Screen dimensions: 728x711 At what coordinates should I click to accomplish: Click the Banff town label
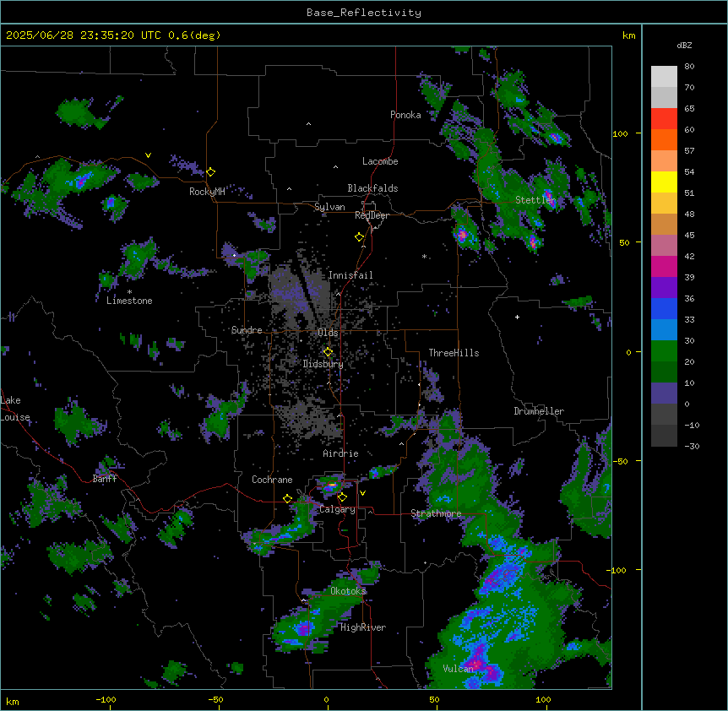(105, 479)
